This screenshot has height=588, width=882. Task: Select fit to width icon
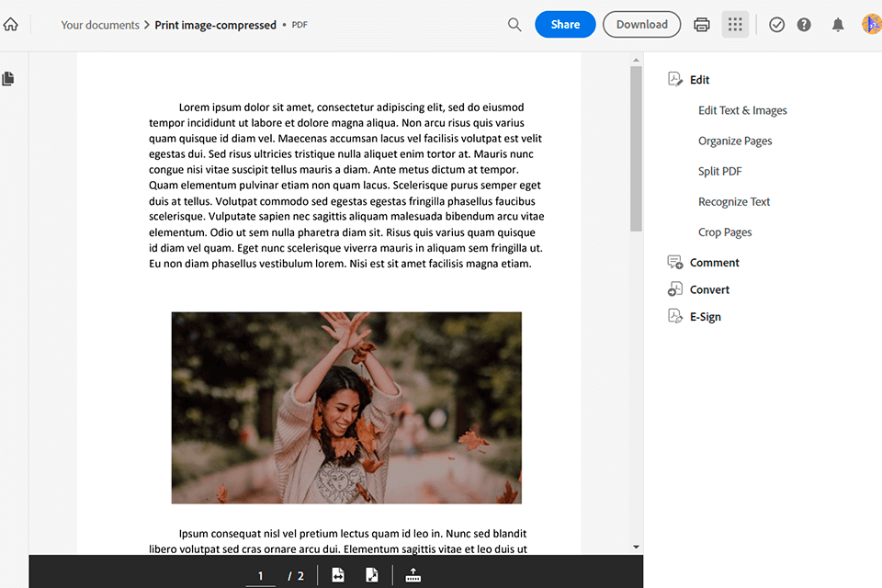337,574
